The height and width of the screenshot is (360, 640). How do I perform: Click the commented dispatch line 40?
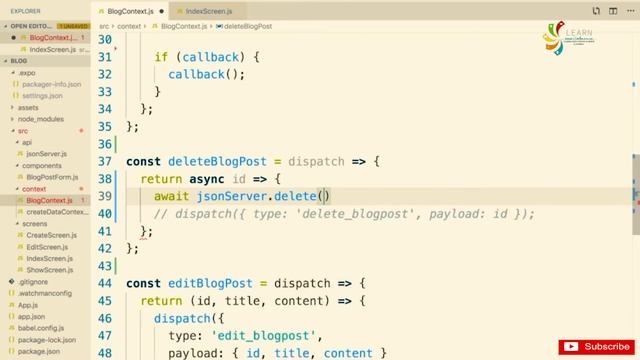344,214
